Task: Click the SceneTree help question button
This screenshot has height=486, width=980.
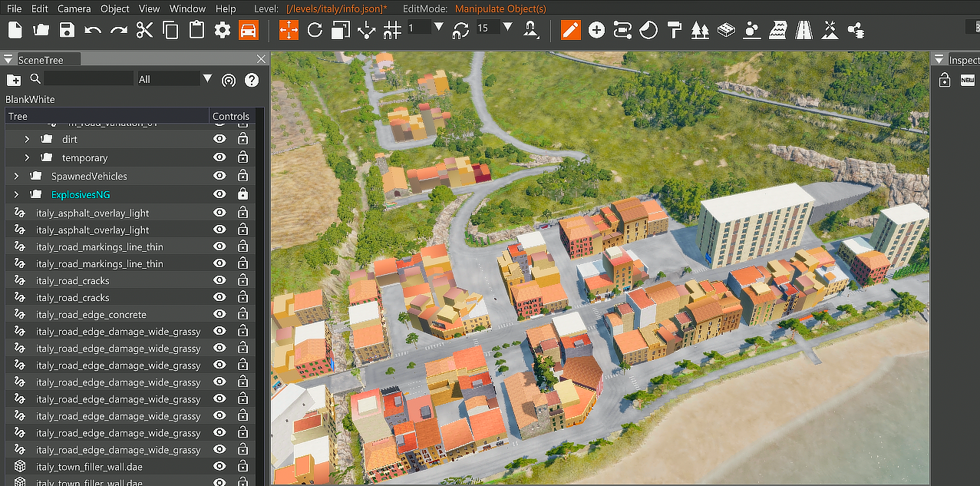Action: point(251,80)
